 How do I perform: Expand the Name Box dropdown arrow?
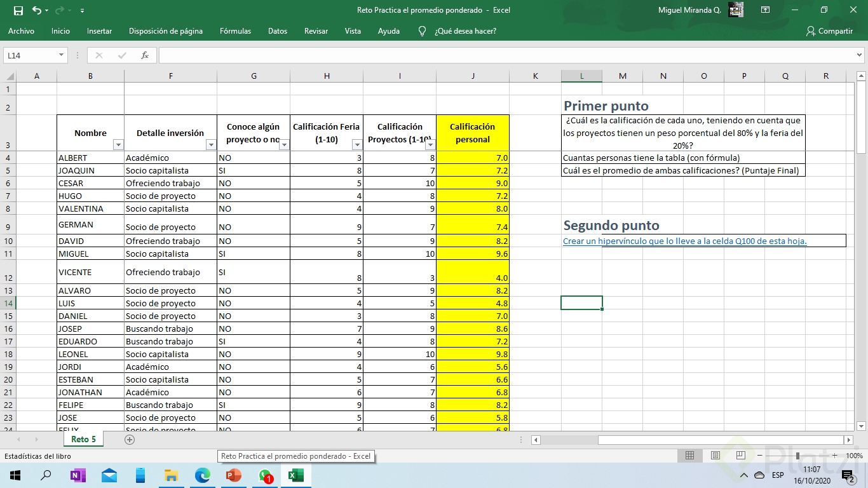(62, 55)
